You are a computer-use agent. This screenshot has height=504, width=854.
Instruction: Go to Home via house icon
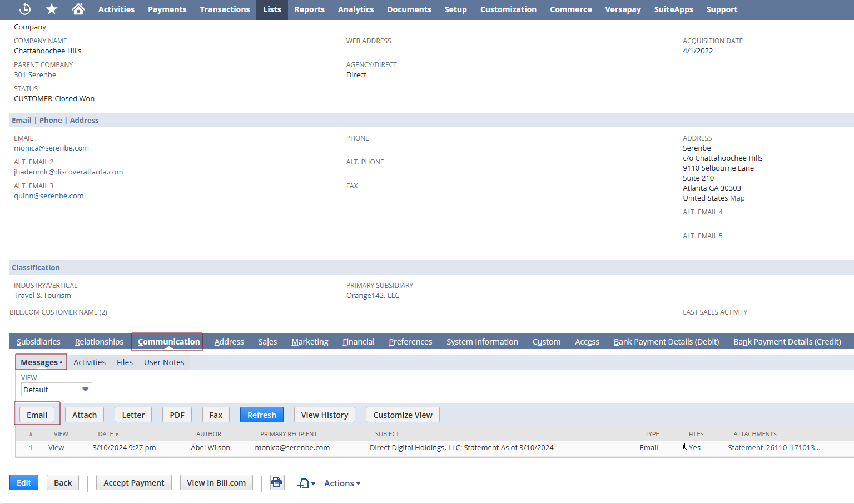tap(78, 9)
